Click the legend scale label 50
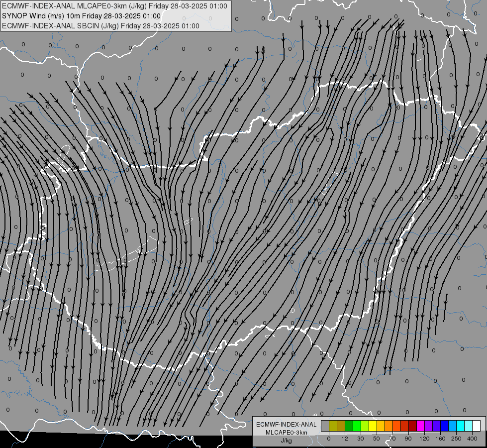This screenshot has height=448, width=487. click(x=377, y=439)
